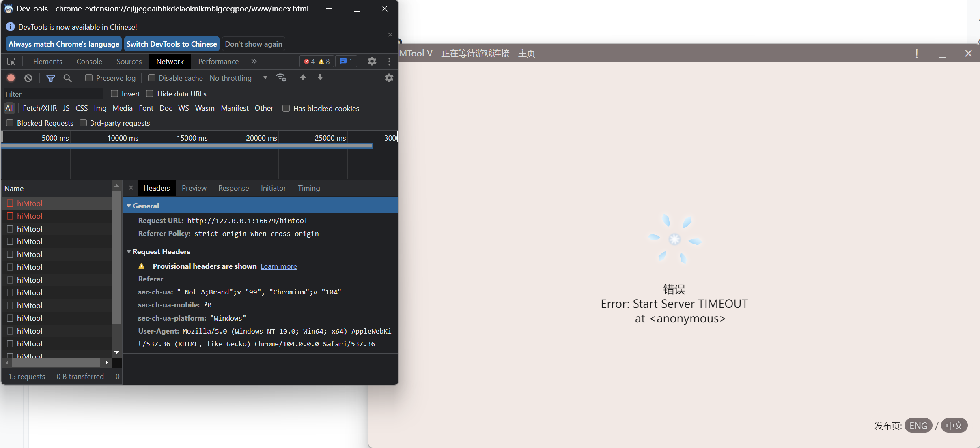The width and height of the screenshot is (980, 448).
Task: Click the Export HAR download icon
Action: pos(320,78)
